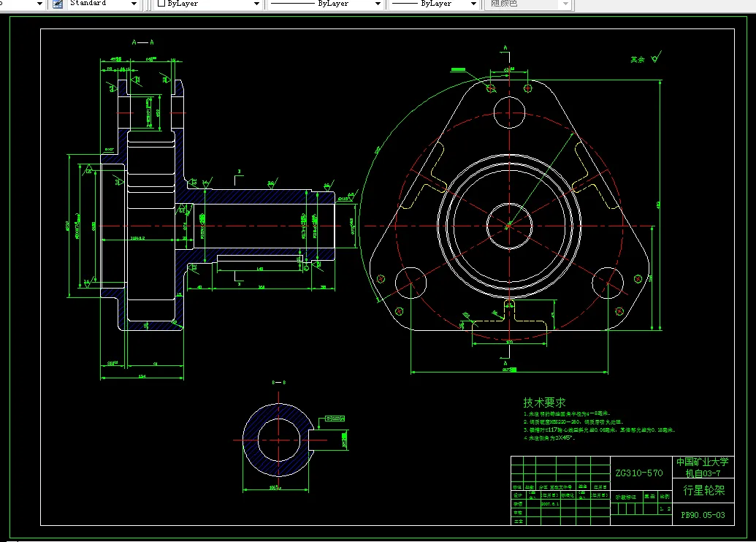Open the Standard table style dropdown

[134, 4]
